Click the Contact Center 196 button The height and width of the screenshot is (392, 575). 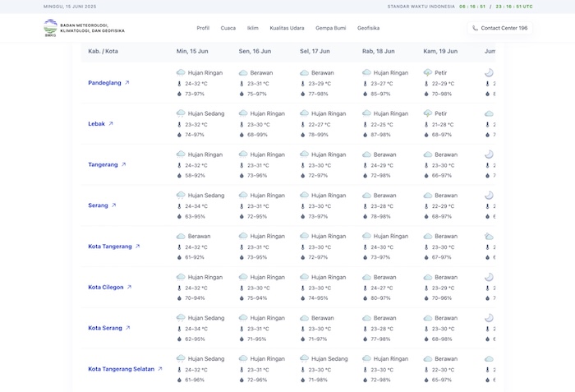(499, 28)
